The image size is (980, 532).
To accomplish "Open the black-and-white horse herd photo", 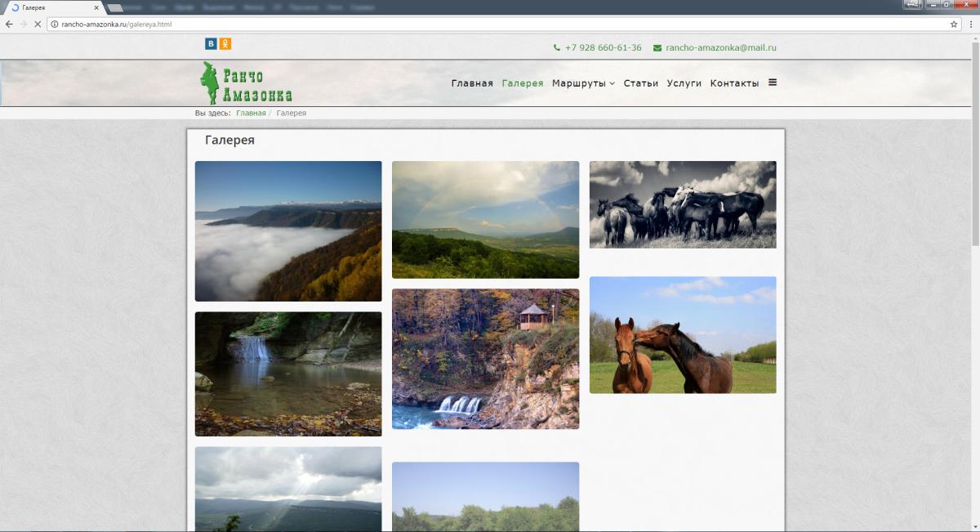I will 683,204.
